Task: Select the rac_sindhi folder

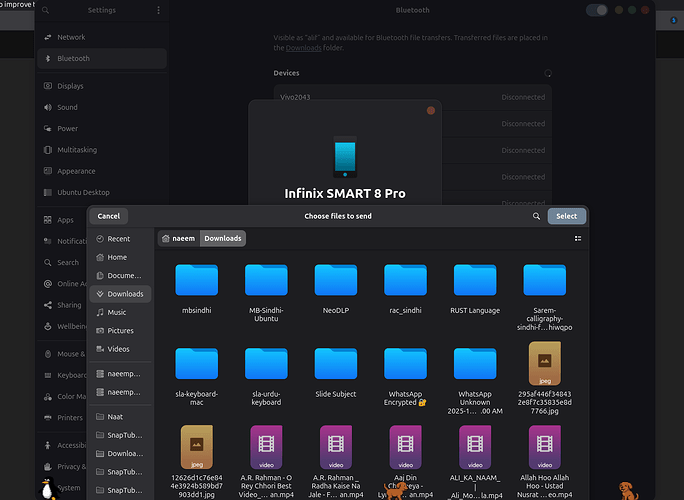Action: click(405, 288)
